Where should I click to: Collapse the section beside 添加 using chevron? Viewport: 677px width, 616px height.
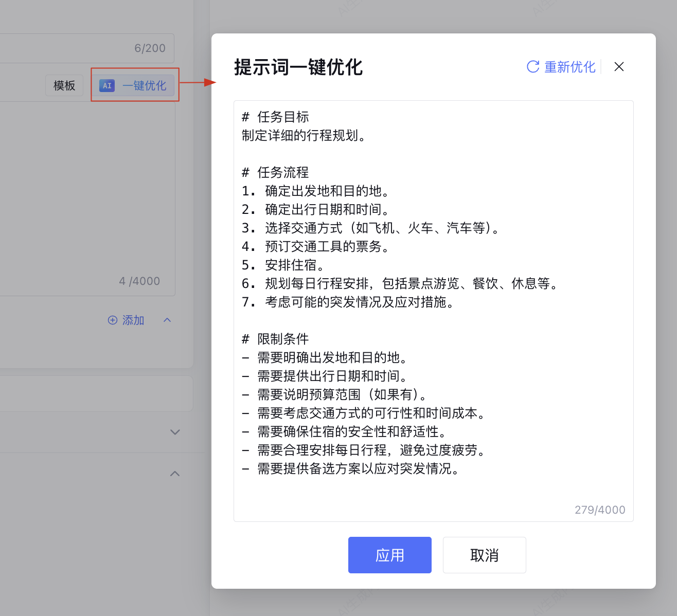click(167, 320)
